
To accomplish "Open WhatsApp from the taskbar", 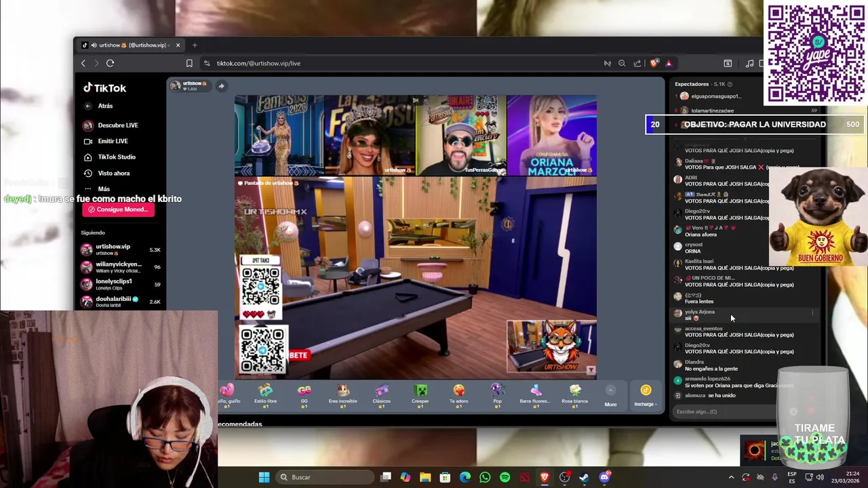I will tap(485, 477).
